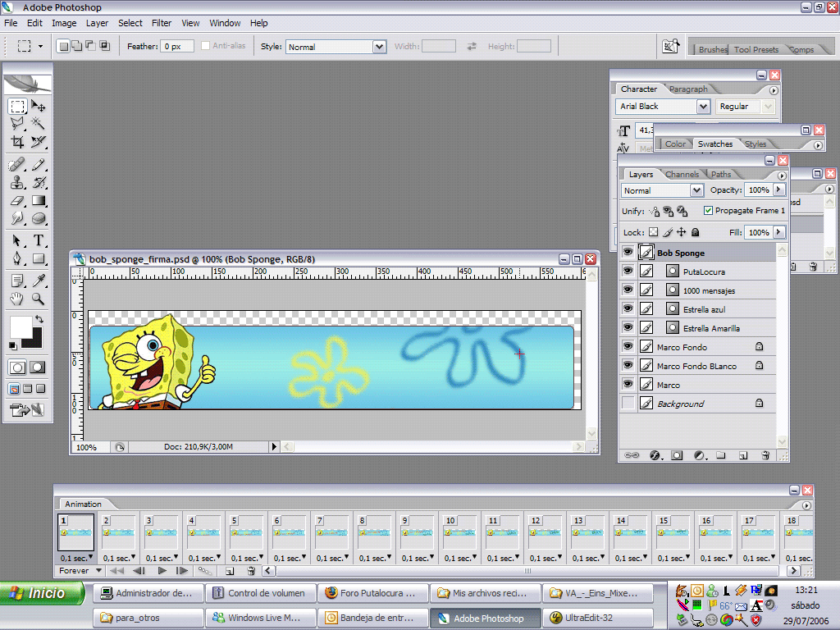
Task: Select animation frame 5
Action: [x=247, y=532]
